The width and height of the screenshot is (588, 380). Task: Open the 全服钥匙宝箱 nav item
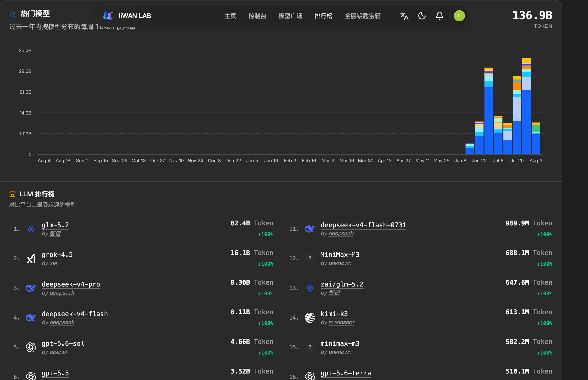pos(362,16)
